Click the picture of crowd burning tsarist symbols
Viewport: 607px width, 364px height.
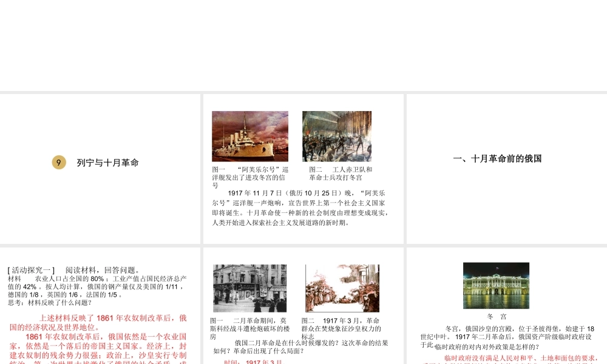click(342, 288)
